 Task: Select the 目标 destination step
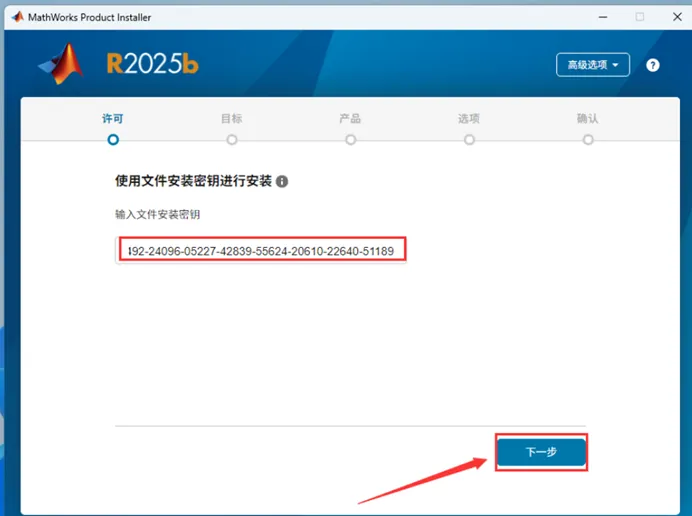coord(232,128)
